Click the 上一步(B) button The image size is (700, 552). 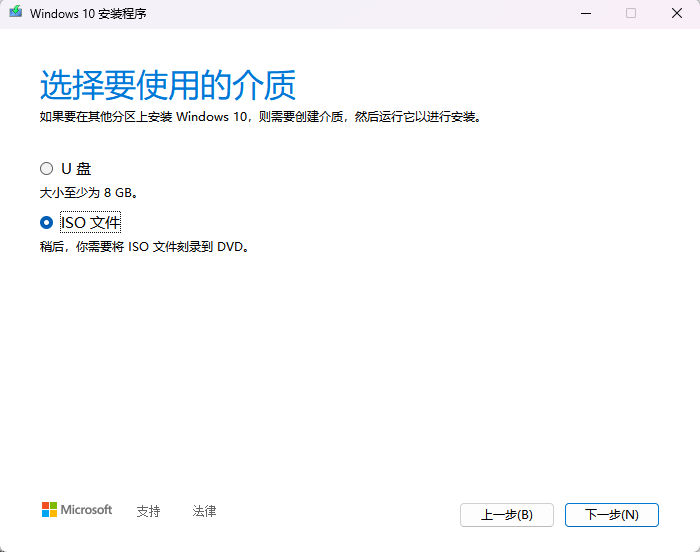[507, 515]
